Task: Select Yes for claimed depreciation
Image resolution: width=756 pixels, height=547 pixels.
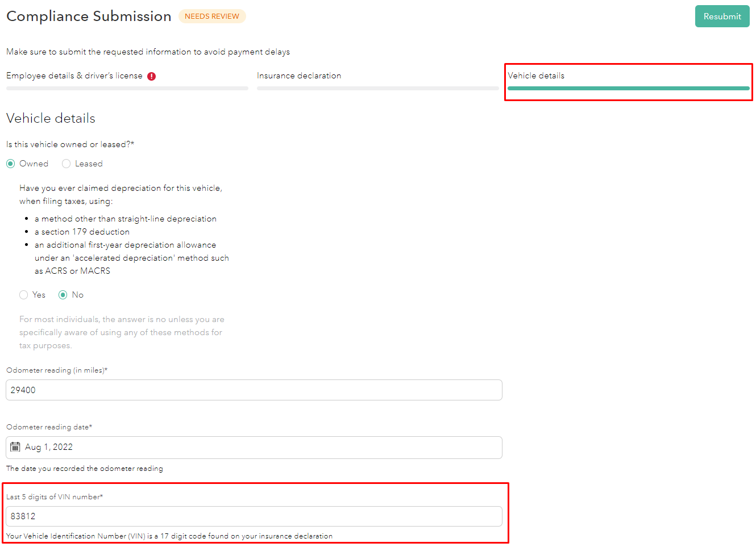Action: (x=24, y=295)
